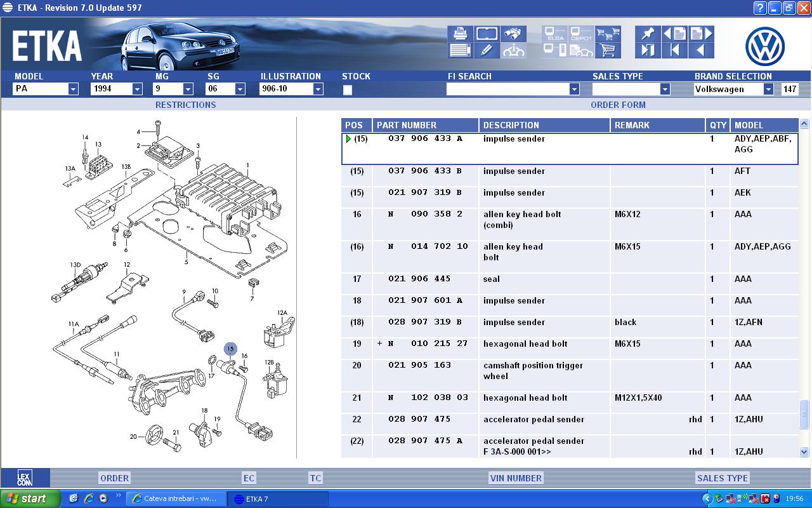Viewport: 812px width, 508px height.
Task: Go to previous page with document icon
Action: click(674, 34)
